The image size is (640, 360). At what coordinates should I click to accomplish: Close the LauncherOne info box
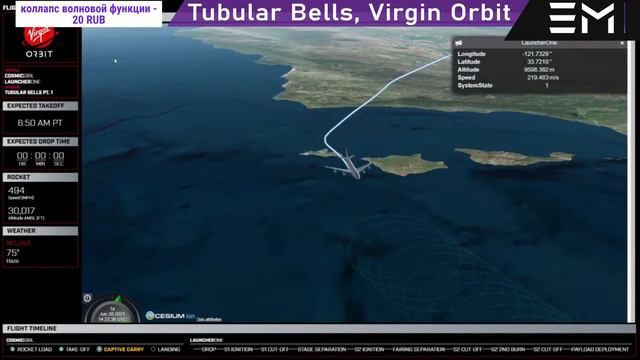pos(622,43)
